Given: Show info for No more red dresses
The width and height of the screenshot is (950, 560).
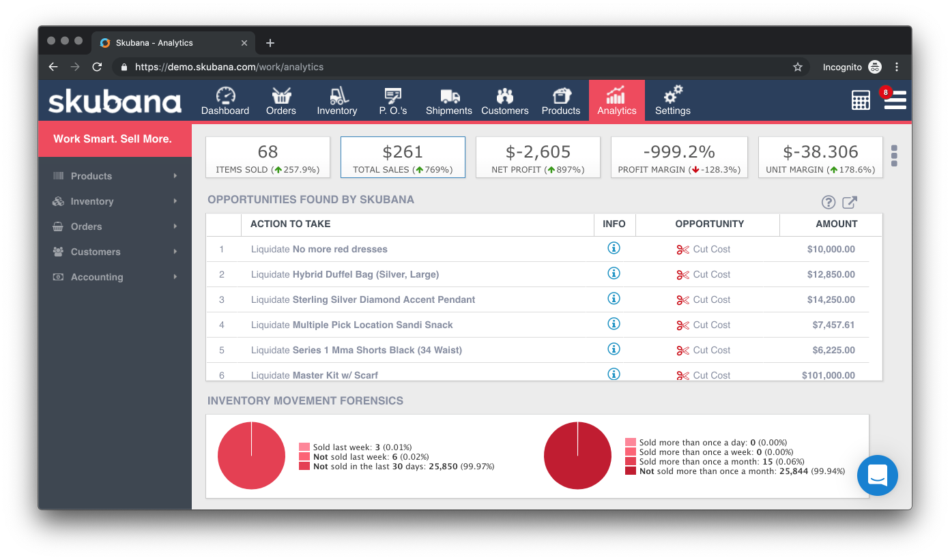Looking at the screenshot, I should coord(614,248).
